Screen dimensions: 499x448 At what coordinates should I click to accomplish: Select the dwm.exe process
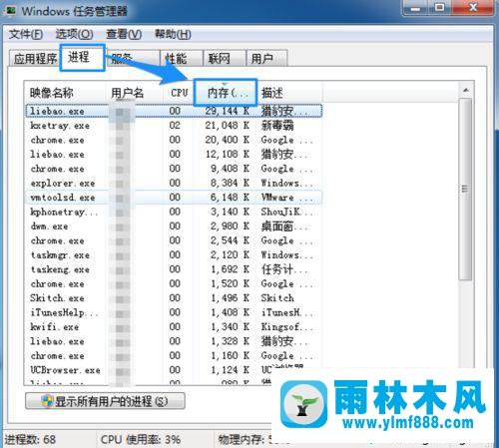click(x=174, y=226)
